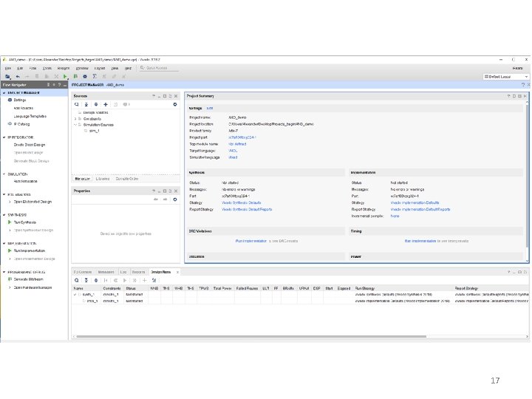Switch to Compile Order tab in Sources
The width and height of the screenshot is (532, 399).
(x=127, y=179)
